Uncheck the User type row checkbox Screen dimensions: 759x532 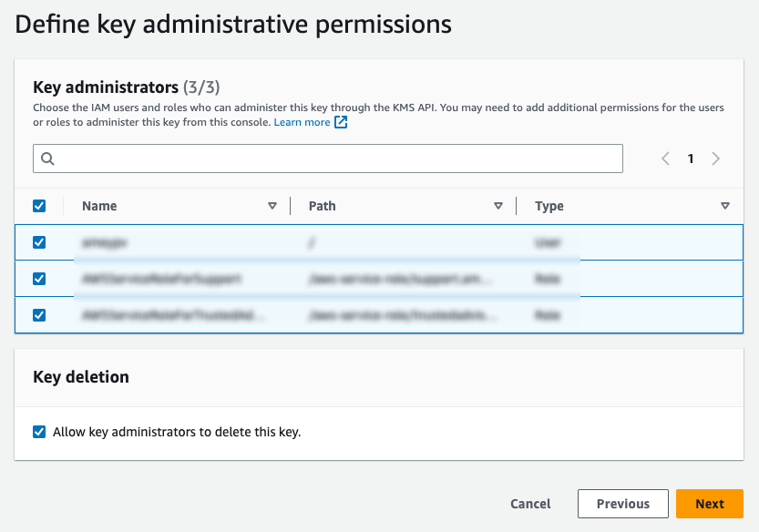click(39, 242)
